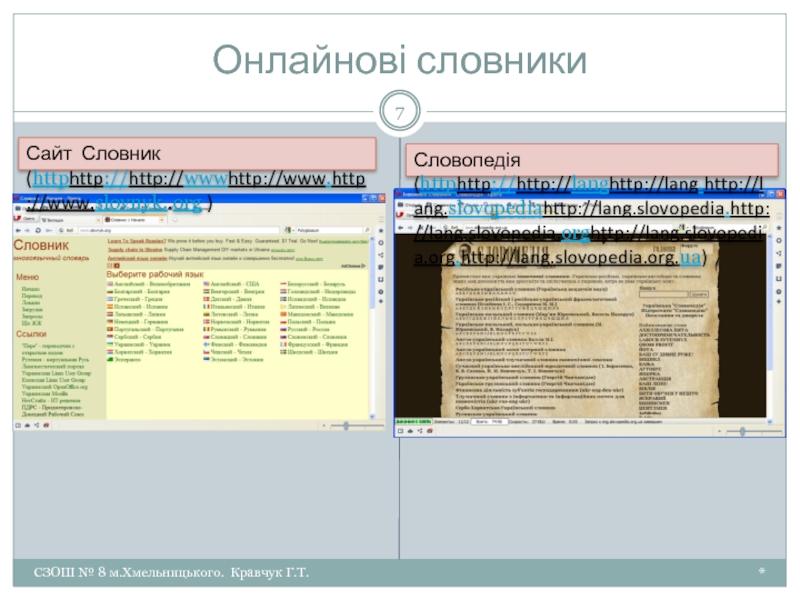
Task: Click the slovnyk.org address field
Action: click(x=179, y=231)
